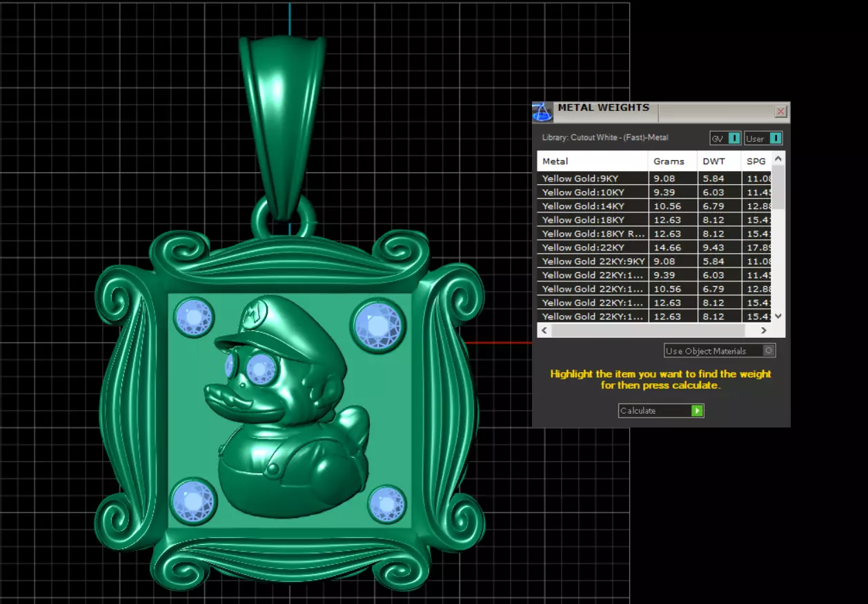868x604 pixels.
Task: Click table scroll up arrow
Action: [778, 159]
